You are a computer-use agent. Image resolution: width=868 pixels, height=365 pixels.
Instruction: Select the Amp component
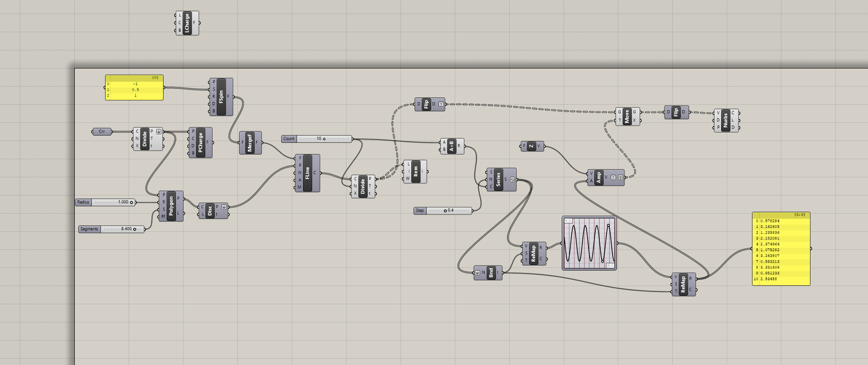tap(598, 177)
